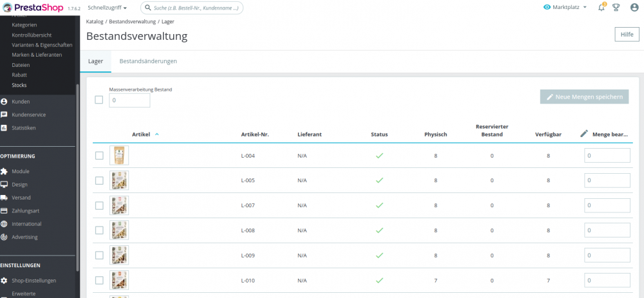Click the Versand truck icon
This screenshot has width=644, height=298.
[5, 198]
